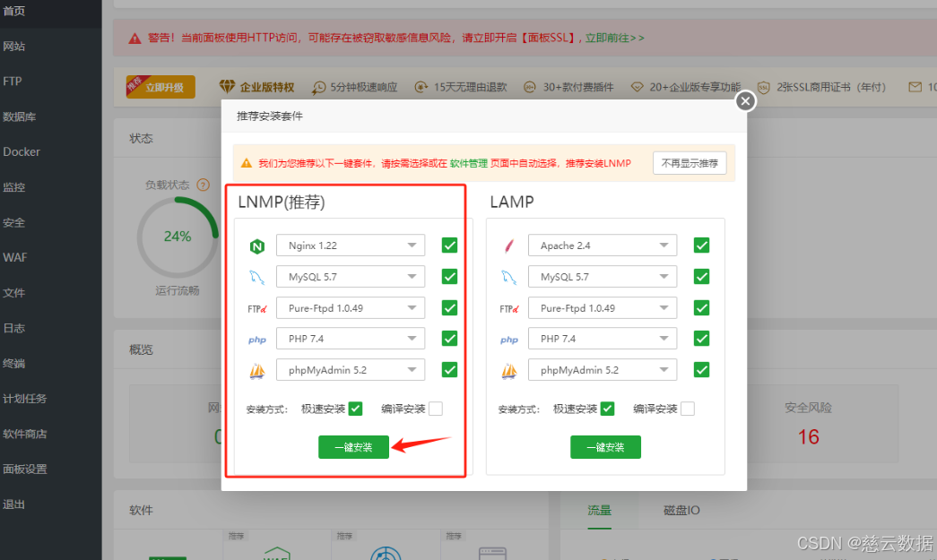Click LNMP 一键安装 button

pos(354,447)
